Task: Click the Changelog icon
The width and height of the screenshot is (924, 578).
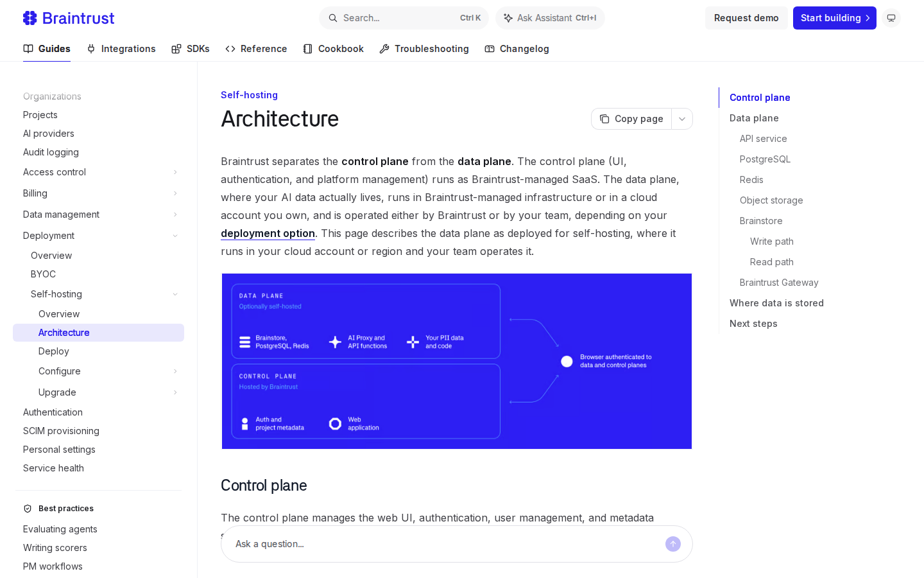Action: coord(490,49)
